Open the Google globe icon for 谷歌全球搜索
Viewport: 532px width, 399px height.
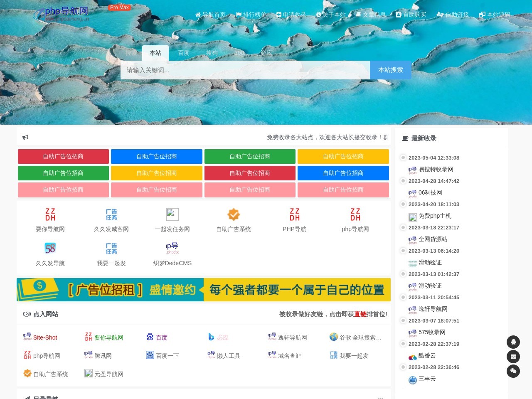coord(333,337)
